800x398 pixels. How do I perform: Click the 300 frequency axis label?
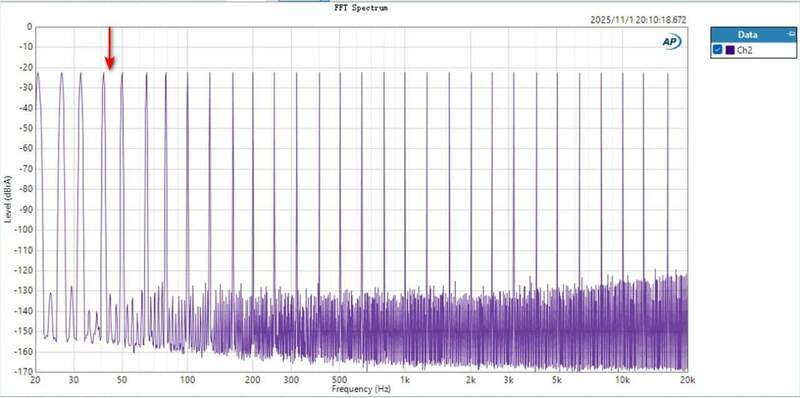(x=291, y=380)
